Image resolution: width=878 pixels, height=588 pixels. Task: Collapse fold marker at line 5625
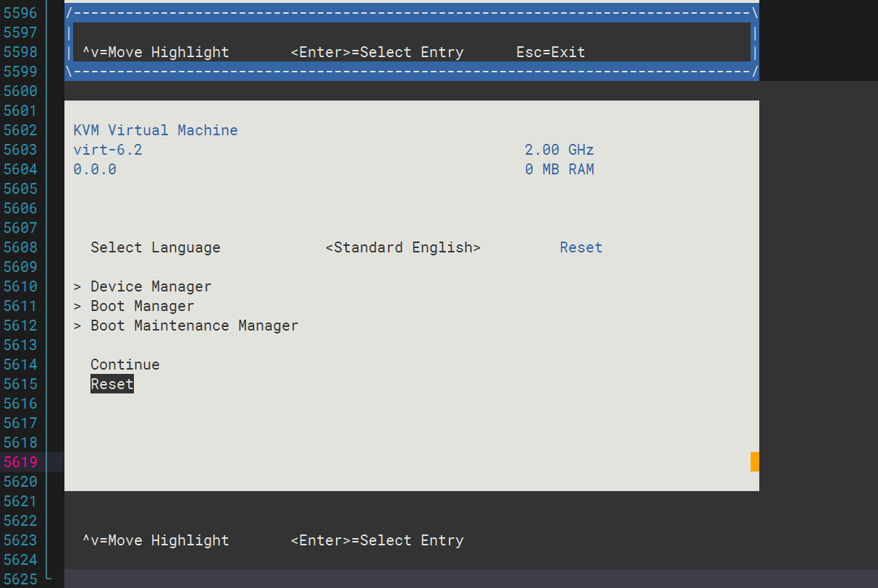48,577
